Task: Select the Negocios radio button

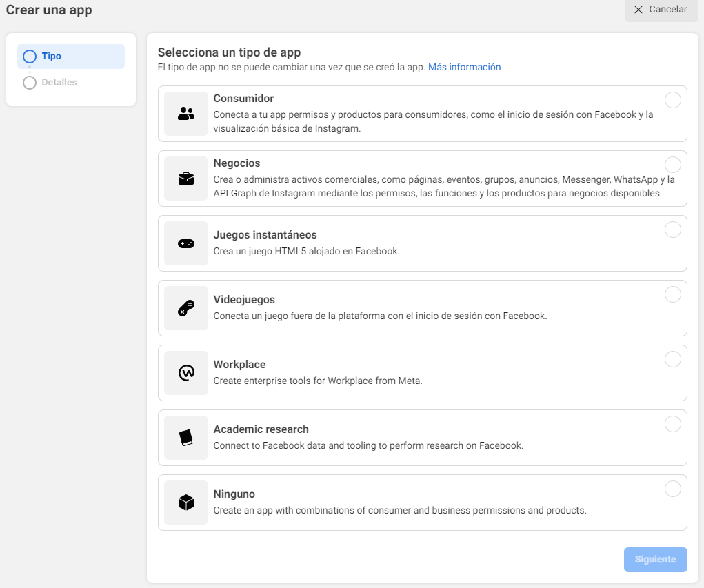Action: [x=672, y=165]
